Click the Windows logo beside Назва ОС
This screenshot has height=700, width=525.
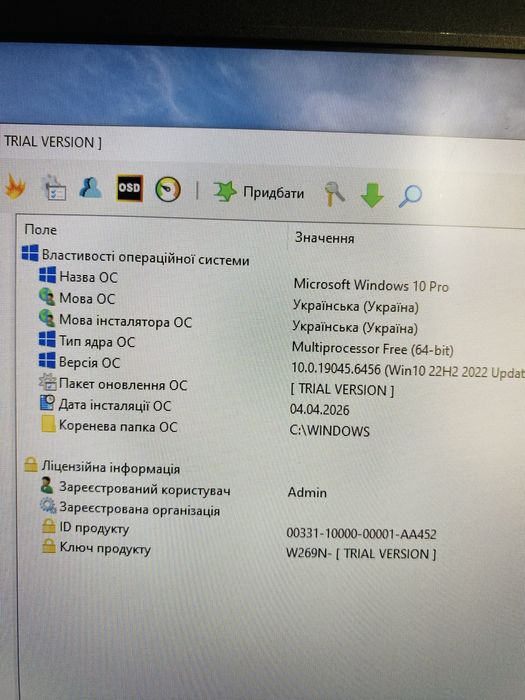point(47,275)
